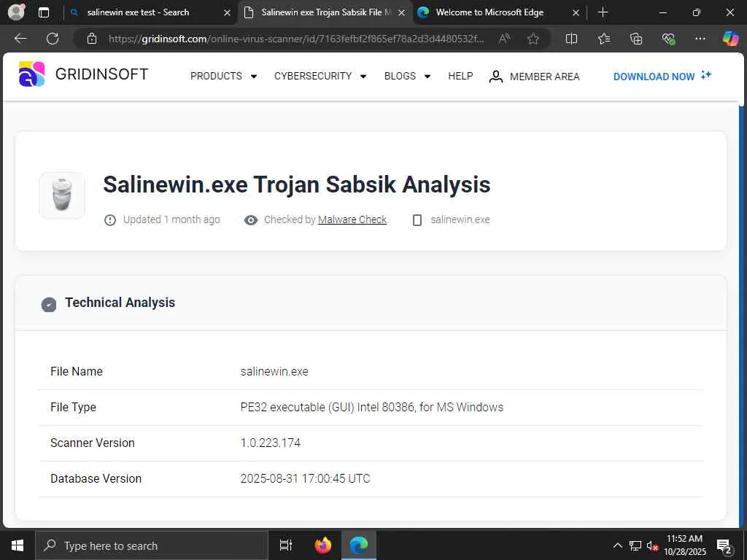This screenshot has height=560, width=747.
Task: Click the file icon beside salinewin.exe
Action: click(417, 220)
